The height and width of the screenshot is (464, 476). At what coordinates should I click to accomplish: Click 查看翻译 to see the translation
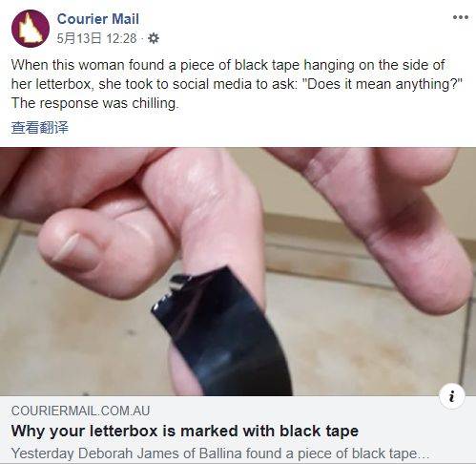click(x=40, y=127)
